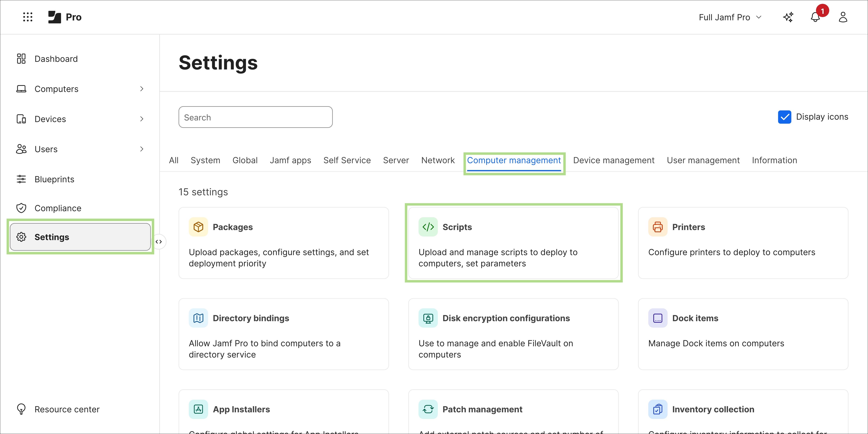Select the Settings sidebar item label

point(52,237)
